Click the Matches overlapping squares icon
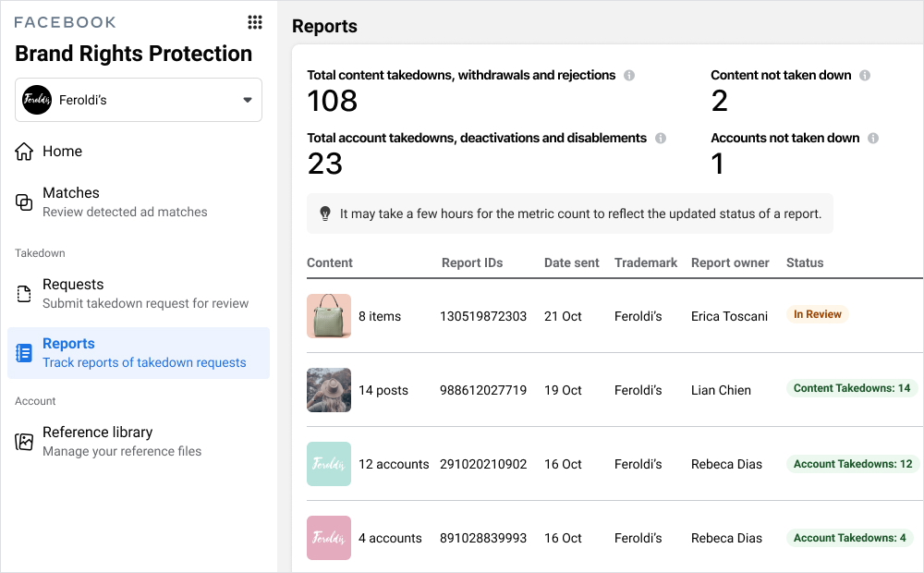 (x=24, y=202)
